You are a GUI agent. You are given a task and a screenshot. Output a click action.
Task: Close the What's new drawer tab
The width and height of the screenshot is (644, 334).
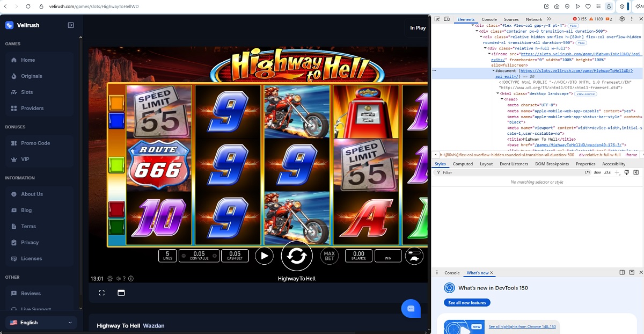coord(492,273)
